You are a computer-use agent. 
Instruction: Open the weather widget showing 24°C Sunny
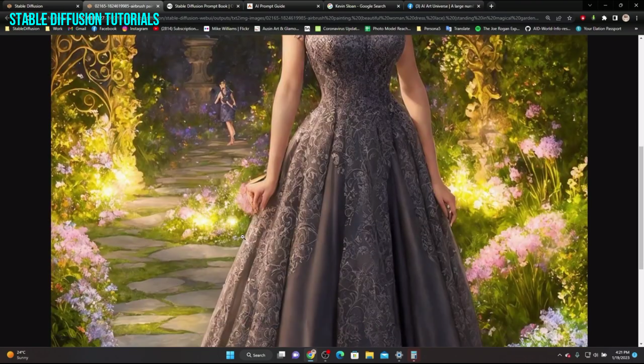pyautogui.click(x=18, y=355)
